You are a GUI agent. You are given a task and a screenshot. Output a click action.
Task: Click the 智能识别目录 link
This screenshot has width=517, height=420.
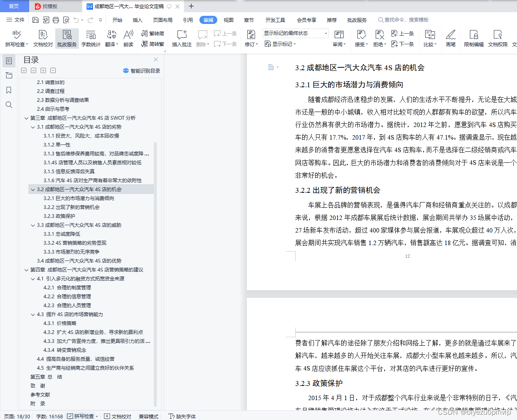[142, 71]
